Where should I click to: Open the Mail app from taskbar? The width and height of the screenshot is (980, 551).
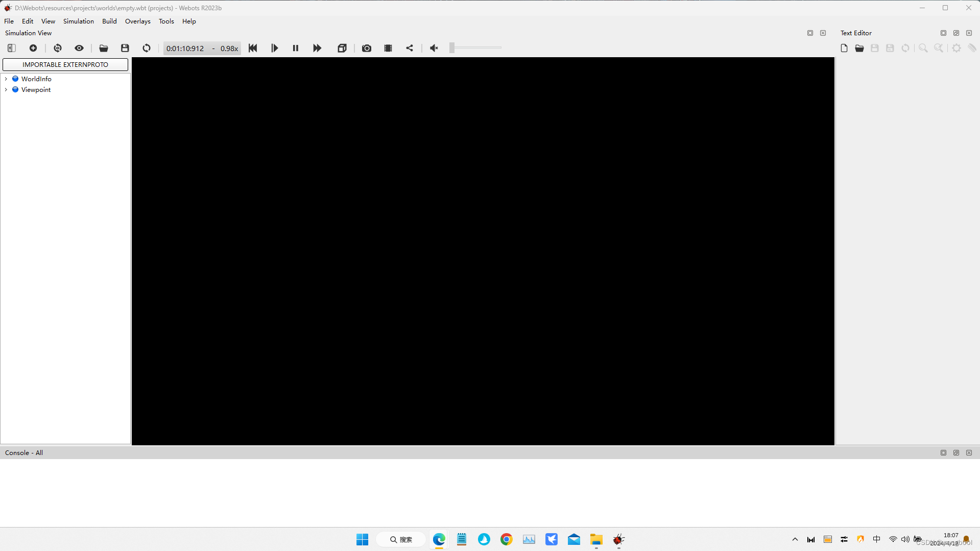tap(574, 540)
